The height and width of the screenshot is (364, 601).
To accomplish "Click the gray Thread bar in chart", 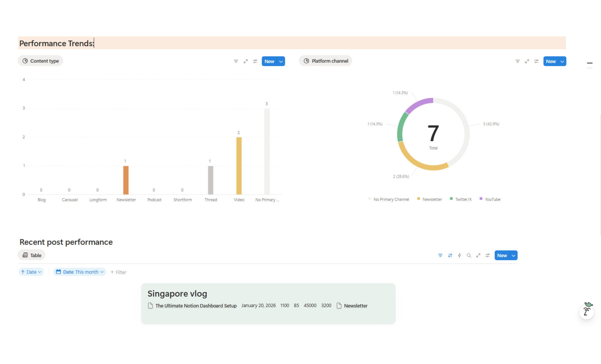I will pyautogui.click(x=211, y=180).
